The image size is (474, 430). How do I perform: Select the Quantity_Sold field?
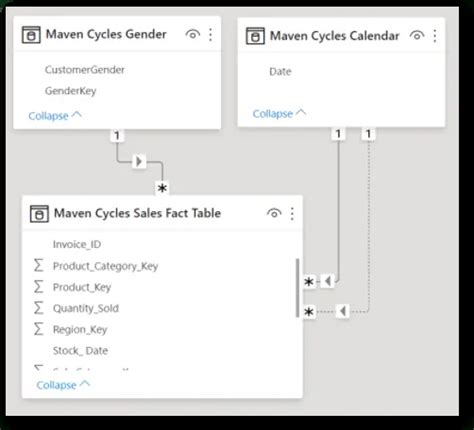point(86,308)
